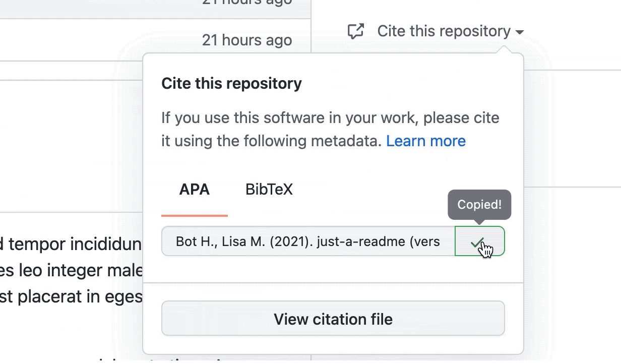Open View citation file
This screenshot has width=621, height=364.
tap(333, 319)
